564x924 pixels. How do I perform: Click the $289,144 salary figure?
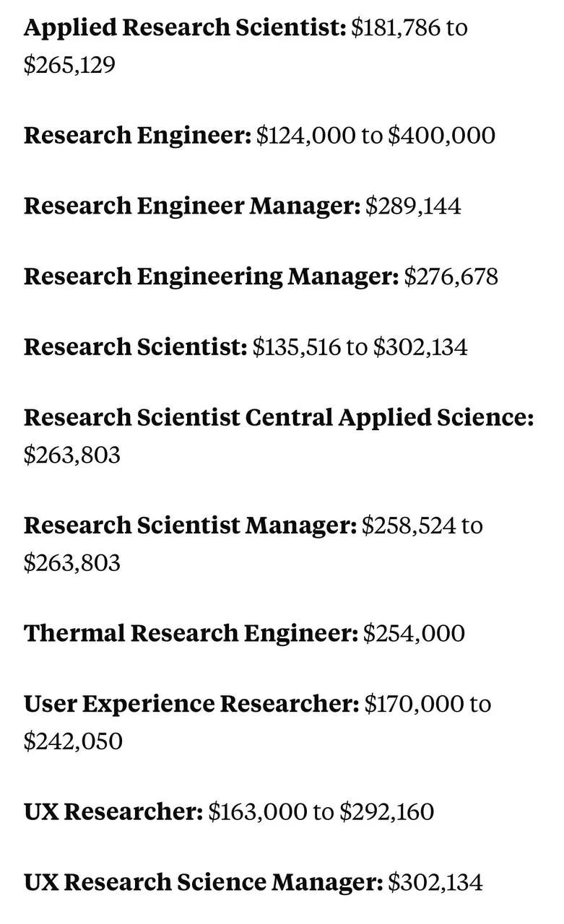(x=413, y=206)
